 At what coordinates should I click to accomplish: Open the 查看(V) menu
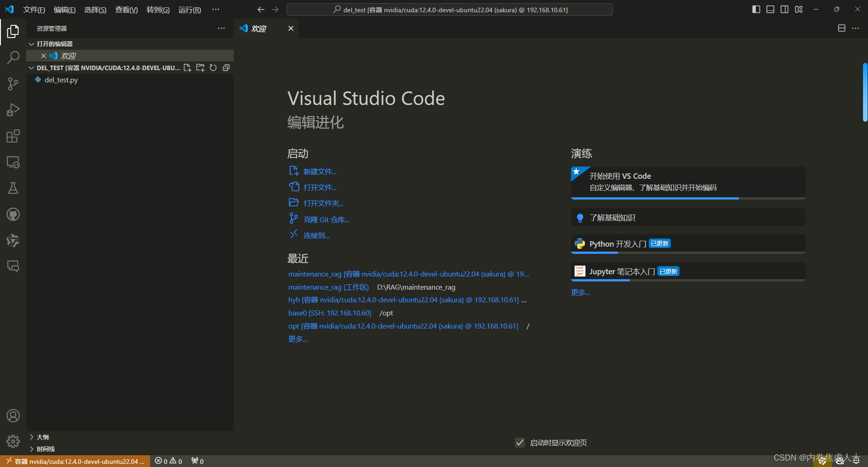point(127,10)
